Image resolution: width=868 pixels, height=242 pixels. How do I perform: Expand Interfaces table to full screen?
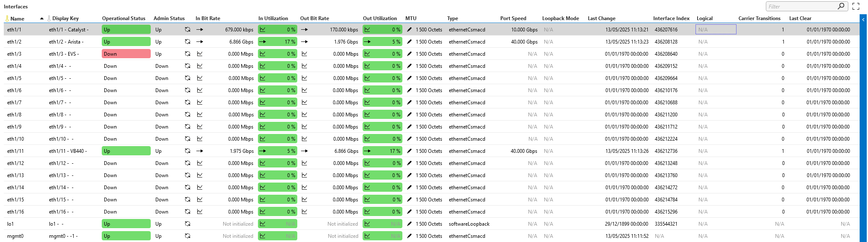tap(856, 6)
